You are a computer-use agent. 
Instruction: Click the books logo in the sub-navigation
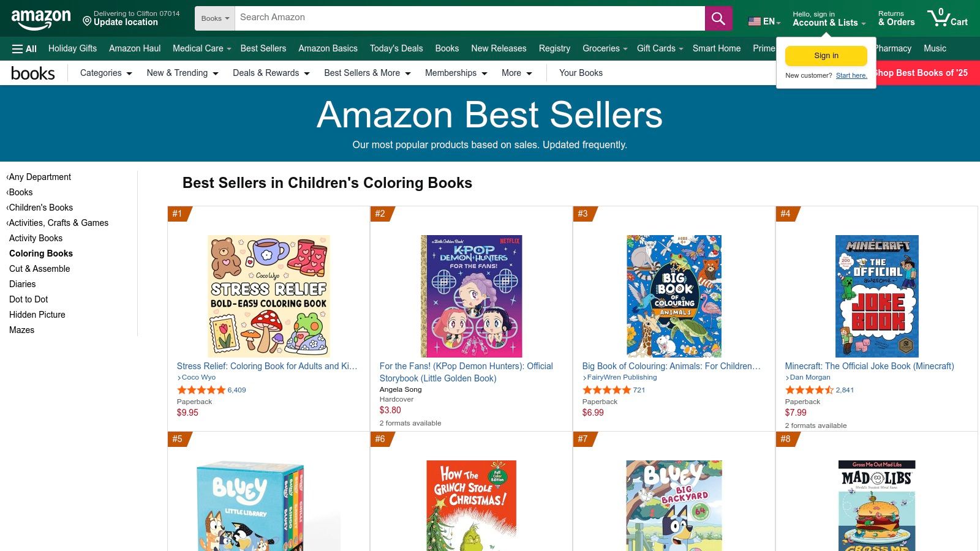tap(33, 73)
